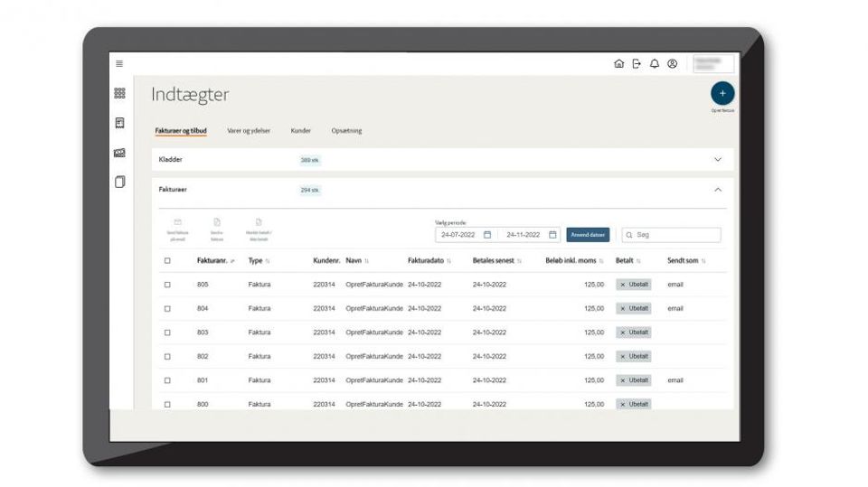Viewport: 868px width, 487px height.
Task: Click the Anvend datoer button
Action: [x=588, y=235]
